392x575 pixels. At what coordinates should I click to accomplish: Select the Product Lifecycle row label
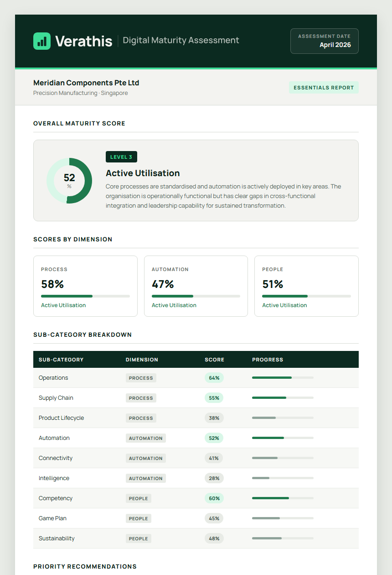click(61, 418)
